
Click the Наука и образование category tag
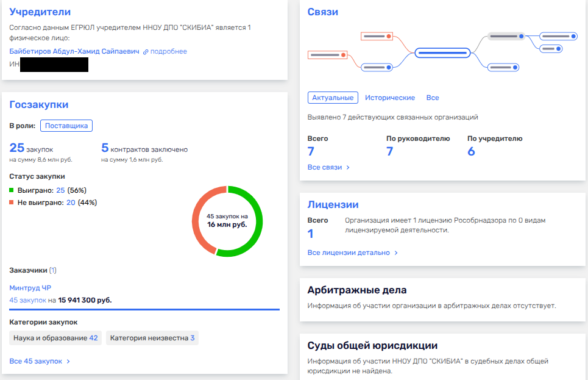pos(55,338)
